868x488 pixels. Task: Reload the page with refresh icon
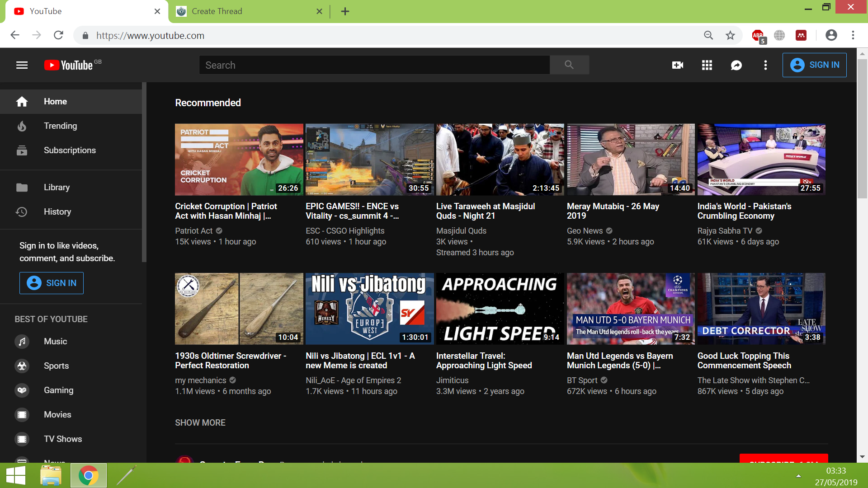pos(58,35)
